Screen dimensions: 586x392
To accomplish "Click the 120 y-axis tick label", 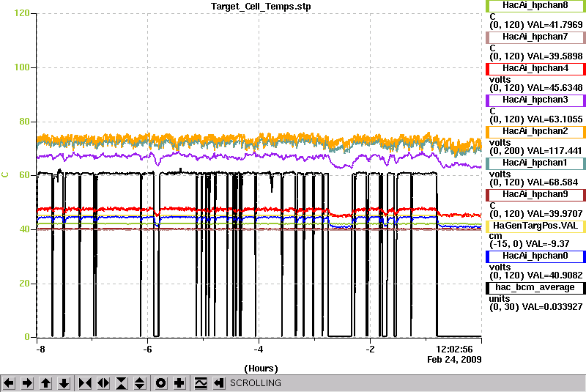I will (x=22, y=13).
